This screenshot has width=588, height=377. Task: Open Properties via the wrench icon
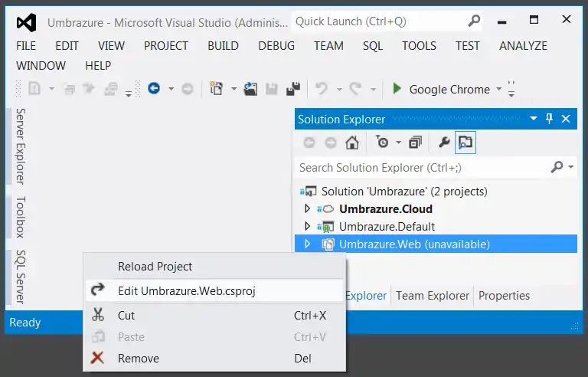tap(444, 143)
